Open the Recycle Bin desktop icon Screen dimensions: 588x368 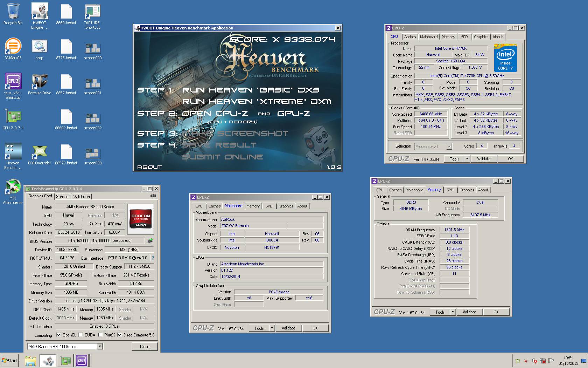(13, 14)
